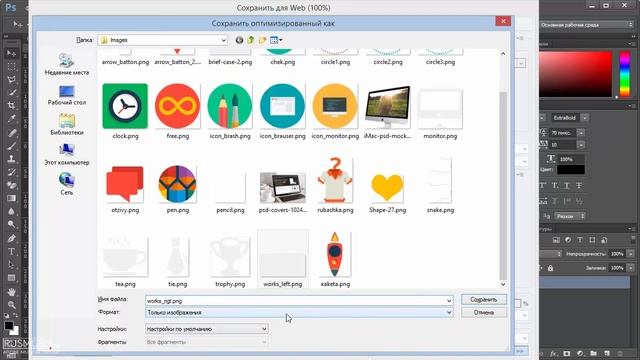
Task: Select the Gradient tool
Action: pyautogui.click(x=11, y=198)
